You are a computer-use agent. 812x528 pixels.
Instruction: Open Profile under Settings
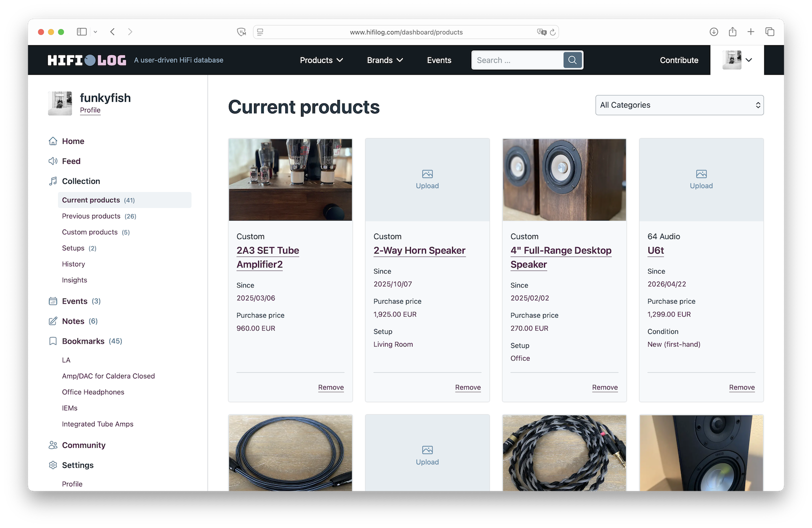tap(72, 484)
